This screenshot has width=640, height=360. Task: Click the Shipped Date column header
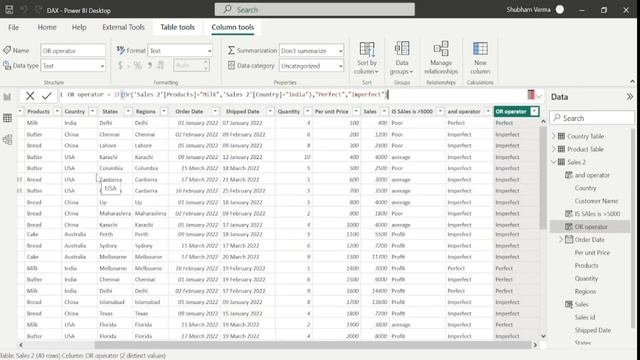tap(242, 111)
